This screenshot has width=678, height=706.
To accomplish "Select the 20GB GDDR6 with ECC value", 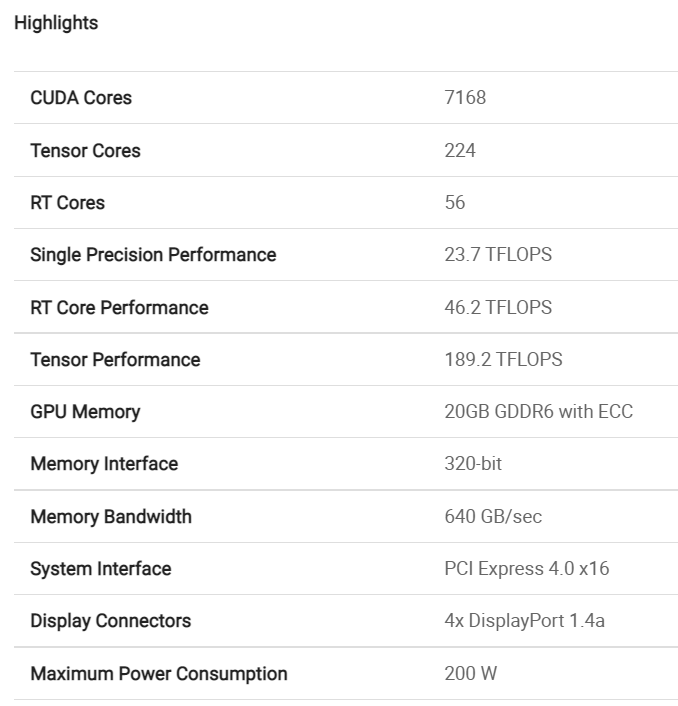I will click(538, 412).
